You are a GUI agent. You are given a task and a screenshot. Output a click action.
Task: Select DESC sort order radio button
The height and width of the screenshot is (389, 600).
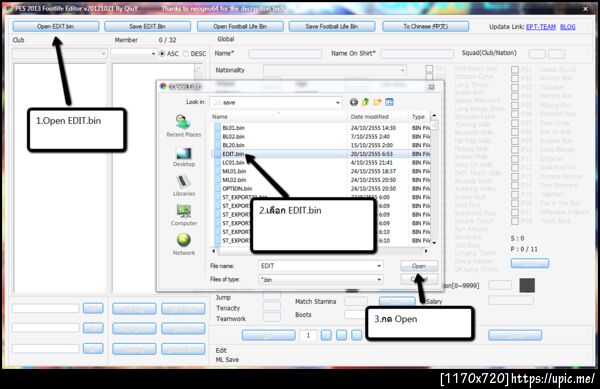pos(186,54)
